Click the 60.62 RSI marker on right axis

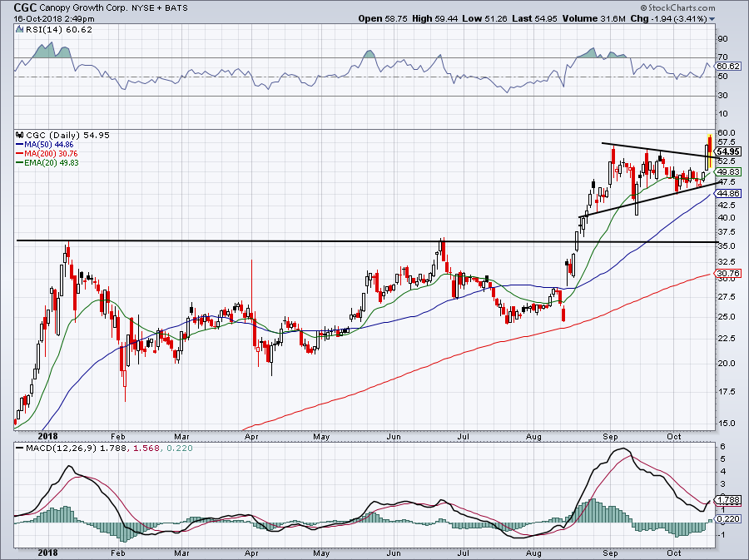point(728,67)
